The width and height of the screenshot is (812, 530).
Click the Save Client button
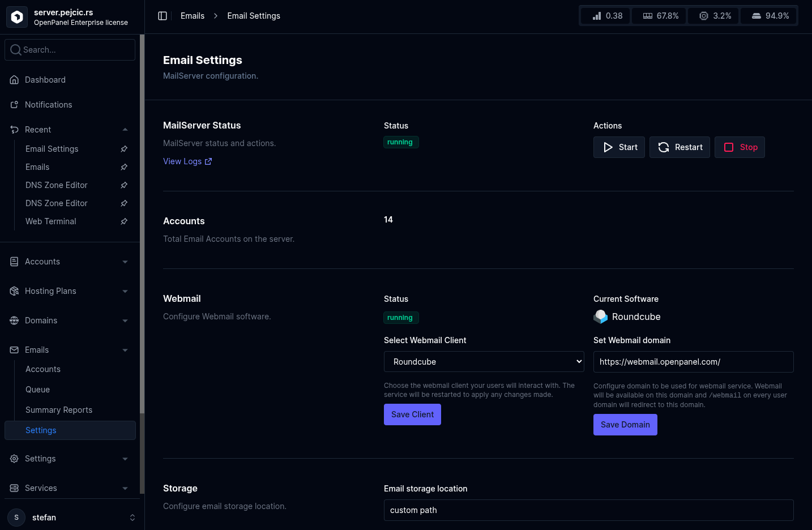click(412, 414)
